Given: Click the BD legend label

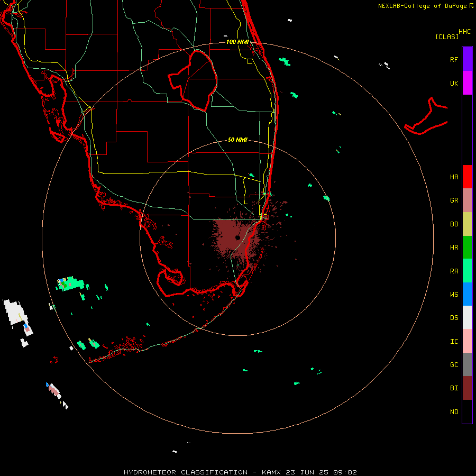Looking at the screenshot, I should (454, 224).
